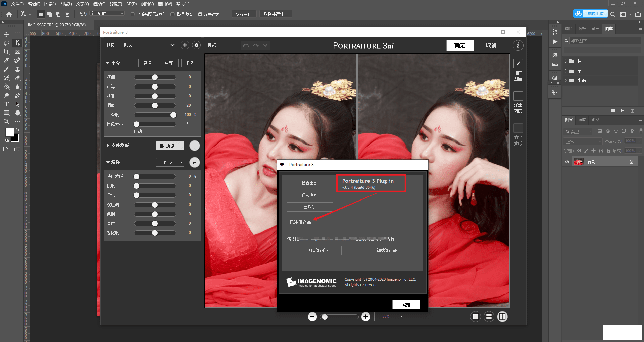Screen dimensions: 644x342
Task: Zoom out preview with minus button
Action: click(312, 317)
